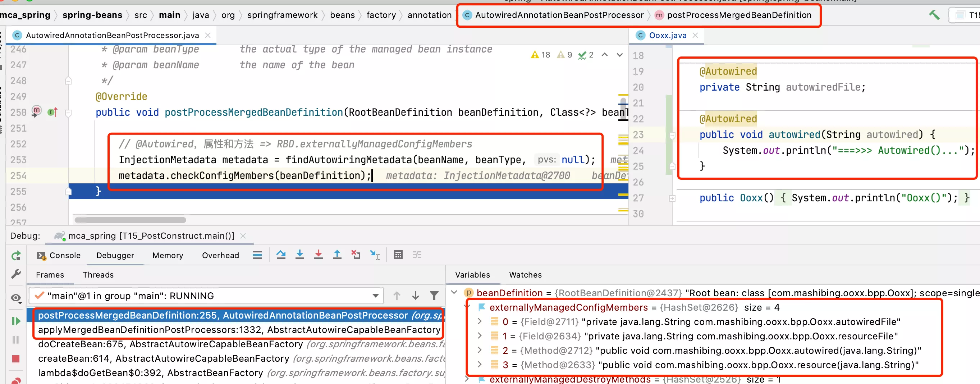Click the factory breadcrumb segment
980x384 pixels.
click(381, 15)
